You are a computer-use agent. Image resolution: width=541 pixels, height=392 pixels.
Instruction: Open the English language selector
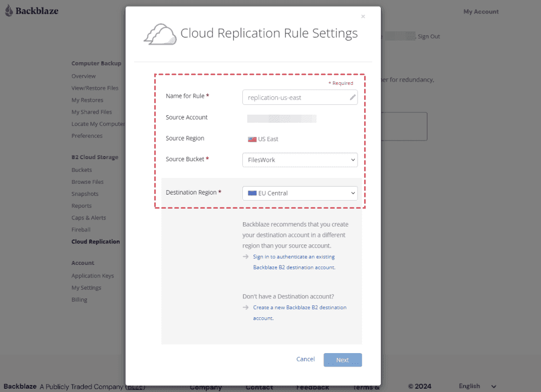478,386
